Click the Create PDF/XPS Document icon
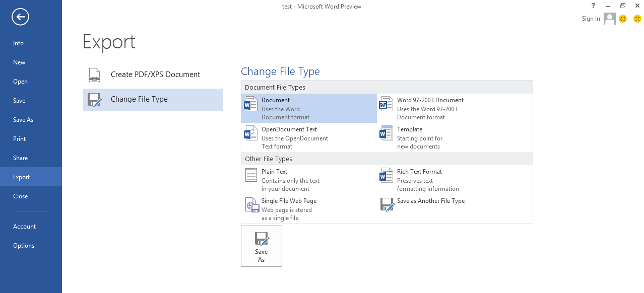Image resolution: width=644 pixels, height=293 pixels. click(94, 75)
